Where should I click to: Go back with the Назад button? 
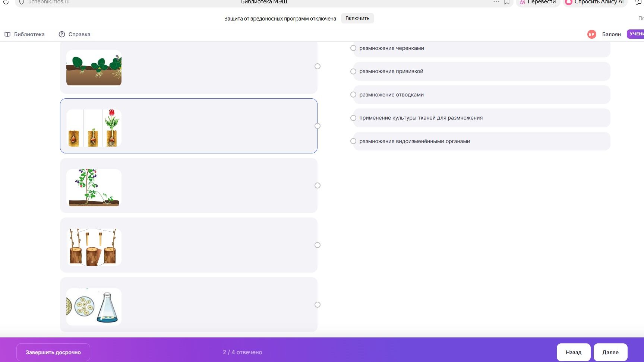pos(574,352)
